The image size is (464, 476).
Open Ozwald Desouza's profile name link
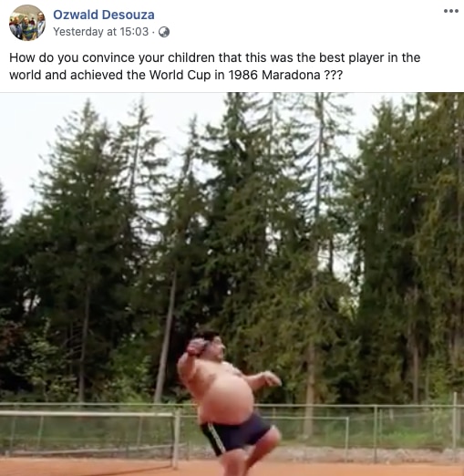tap(104, 15)
